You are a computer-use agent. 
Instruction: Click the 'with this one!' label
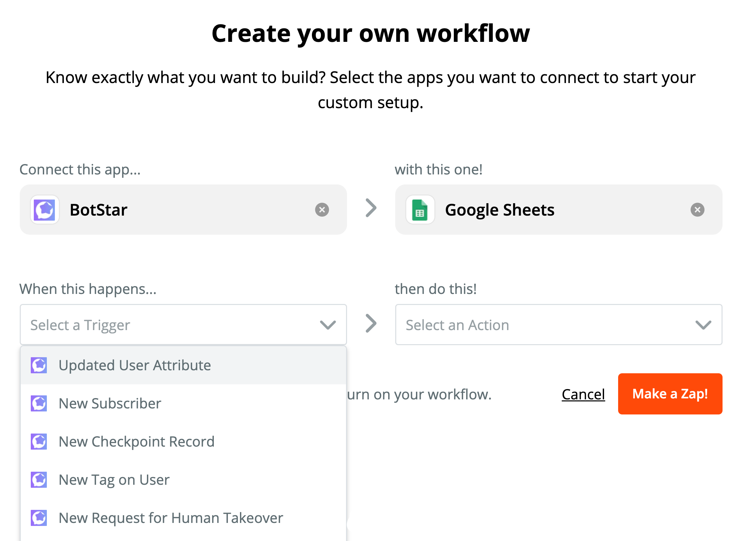tap(438, 169)
